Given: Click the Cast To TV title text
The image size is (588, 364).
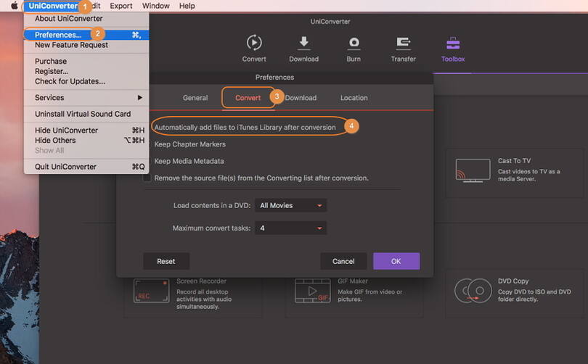Looking at the screenshot, I should (514, 161).
